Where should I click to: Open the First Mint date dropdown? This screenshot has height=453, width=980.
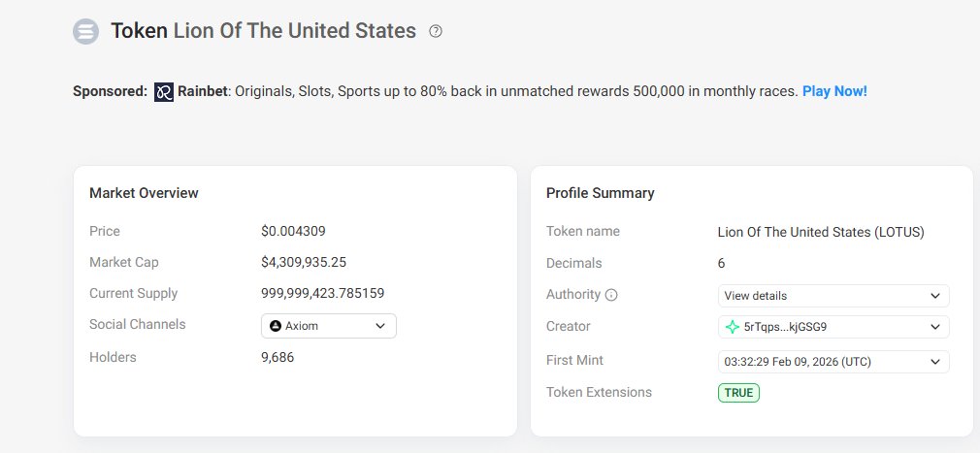934,362
